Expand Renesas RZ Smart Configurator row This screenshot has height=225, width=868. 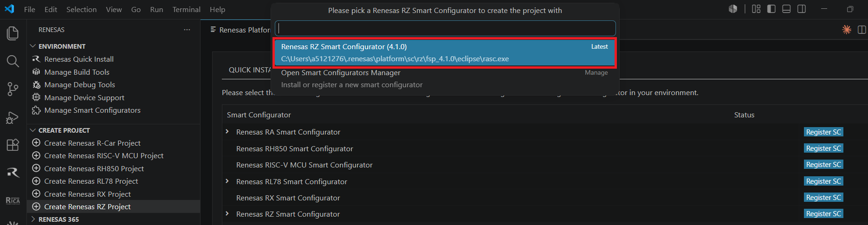click(x=227, y=213)
